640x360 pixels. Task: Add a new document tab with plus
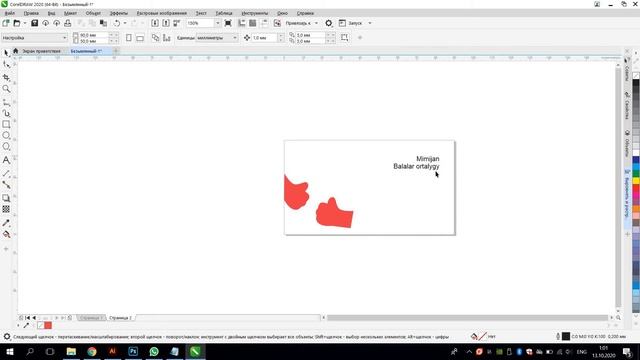(x=116, y=51)
